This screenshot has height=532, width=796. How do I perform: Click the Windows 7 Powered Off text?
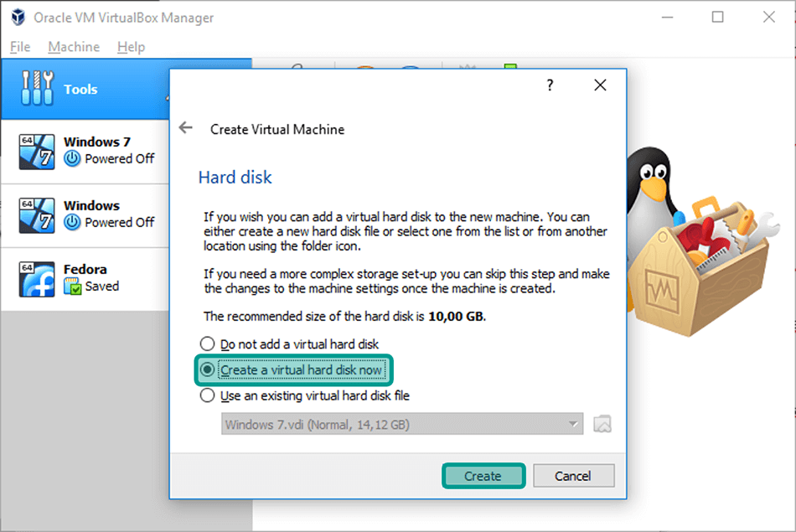(x=119, y=159)
